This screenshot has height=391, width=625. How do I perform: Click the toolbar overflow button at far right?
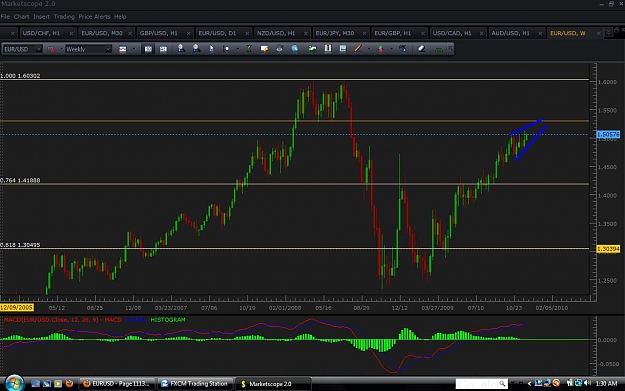pyautogui.click(x=450, y=49)
